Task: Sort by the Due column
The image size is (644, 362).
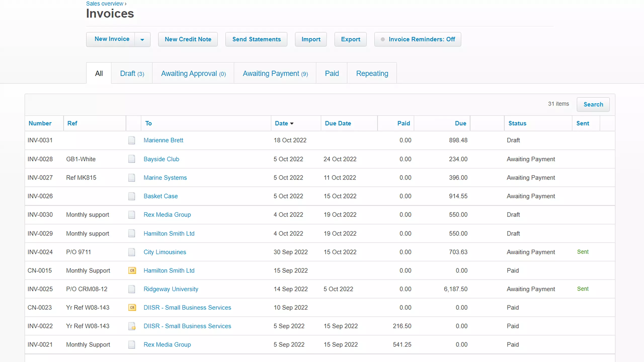Action: 460,123
